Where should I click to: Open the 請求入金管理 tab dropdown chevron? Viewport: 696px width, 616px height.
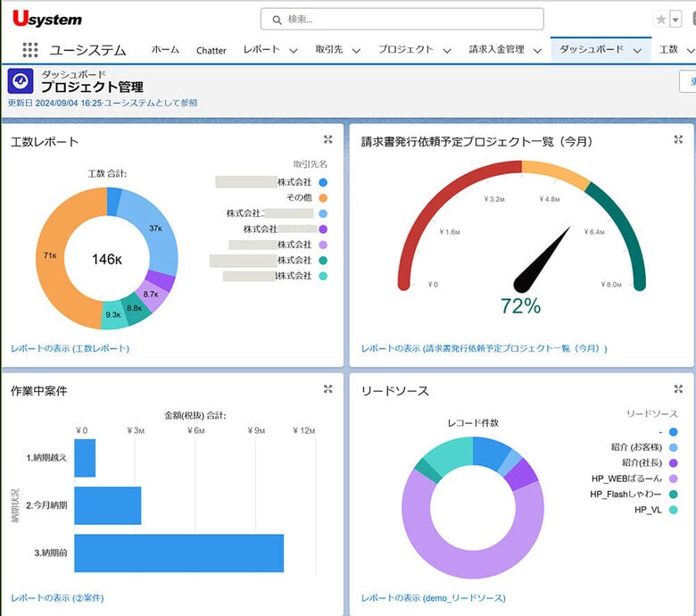coord(537,51)
